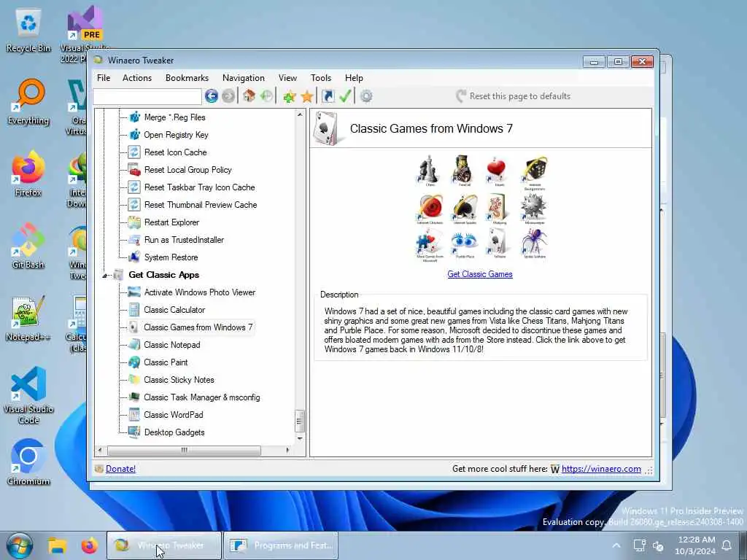The image size is (747, 560).
Task: Select Run as TrustedInstaller item
Action: tap(184, 240)
